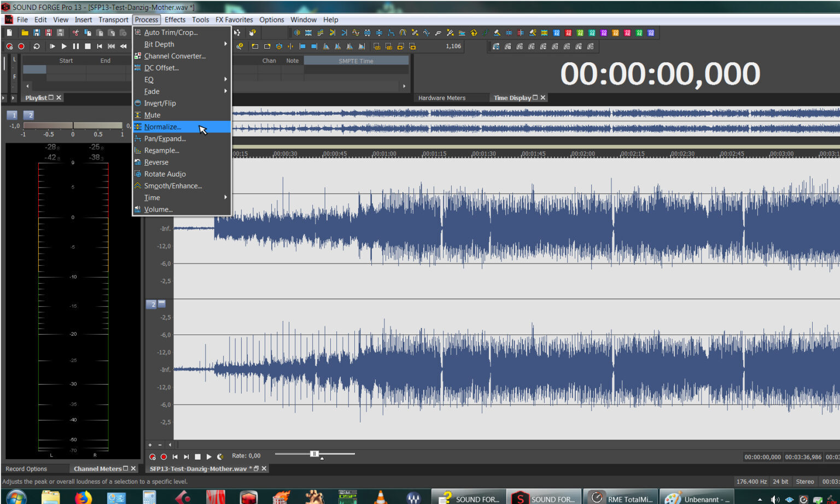The width and height of the screenshot is (840, 504).
Task: Click Go to End in the file window transport
Action: [186, 456]
